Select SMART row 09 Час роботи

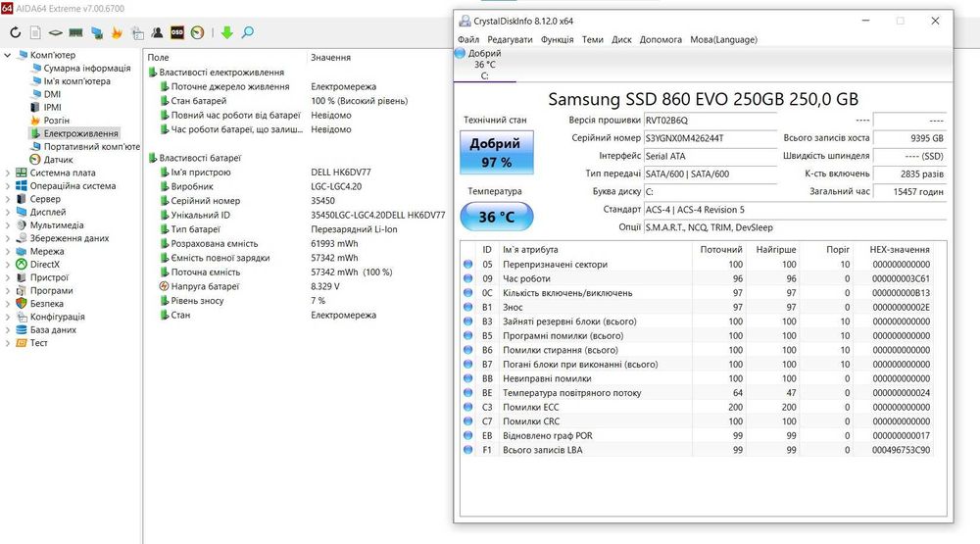click(x=697, y=279)
